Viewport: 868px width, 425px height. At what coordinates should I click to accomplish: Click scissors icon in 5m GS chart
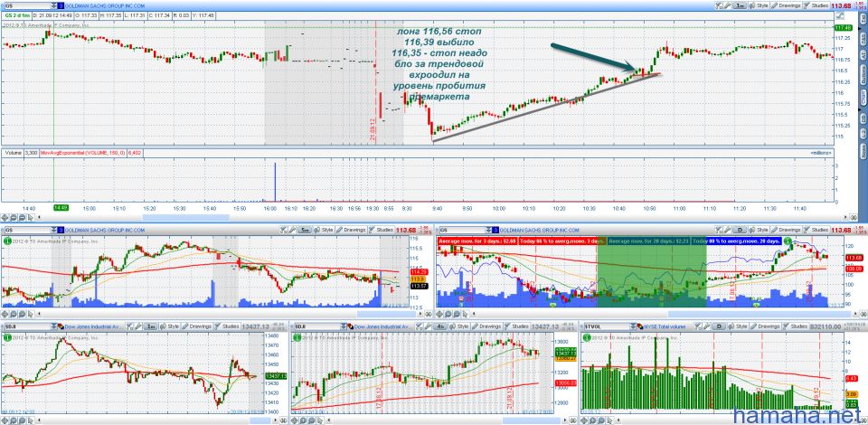[x=283, y=229]
